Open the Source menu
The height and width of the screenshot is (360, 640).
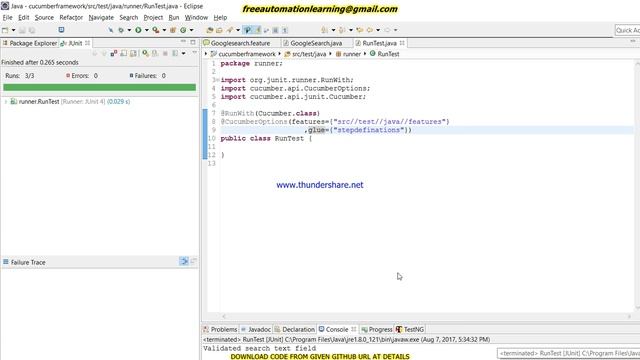(x=44, y=18)
